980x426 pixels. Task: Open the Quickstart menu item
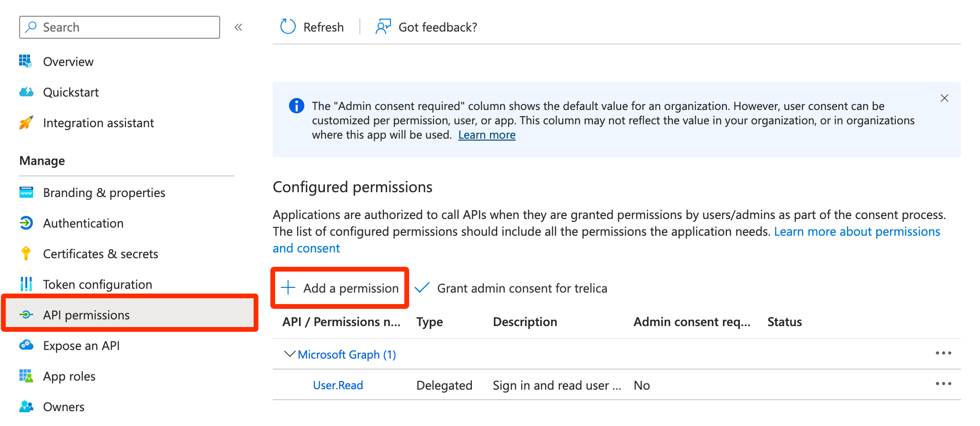tap(71, 92)
